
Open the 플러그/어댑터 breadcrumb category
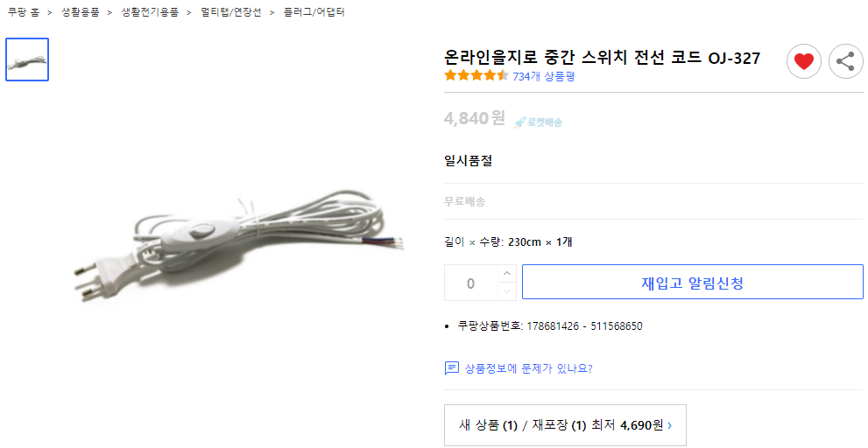click(x=314, y=12)
